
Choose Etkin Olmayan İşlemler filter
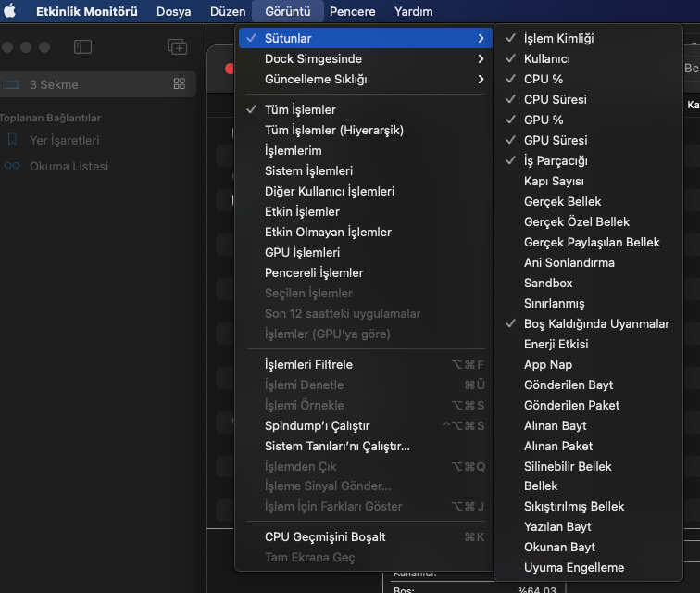pos(366,232)
